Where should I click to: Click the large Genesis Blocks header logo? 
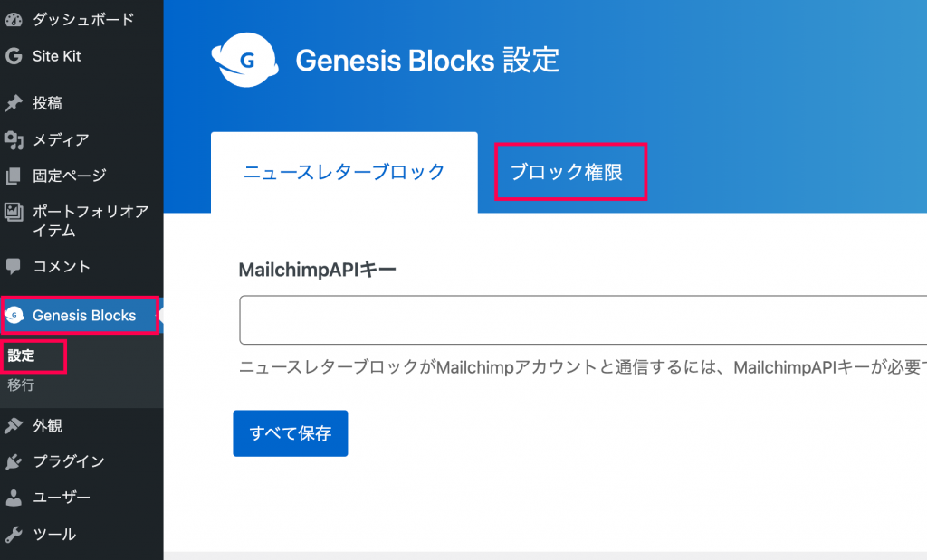pyautogui.click(x=244, y=60)
